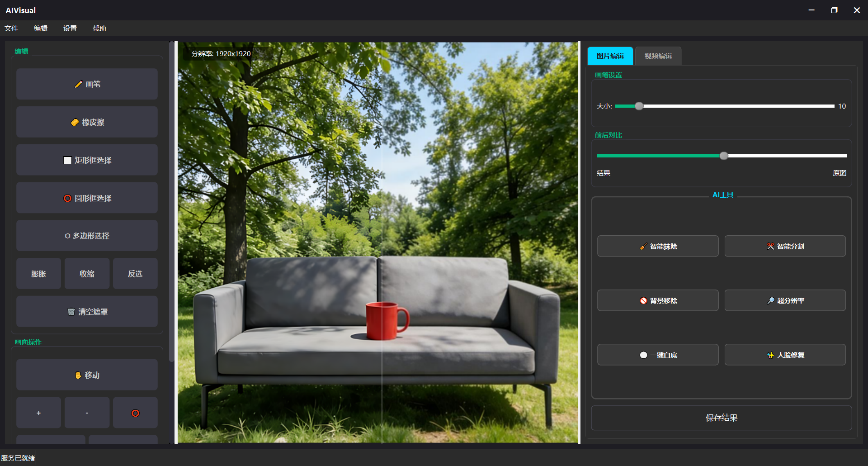The image size is (868, 466).
Task: Click the red circle reset view button
Action: [x=135, y=413]
